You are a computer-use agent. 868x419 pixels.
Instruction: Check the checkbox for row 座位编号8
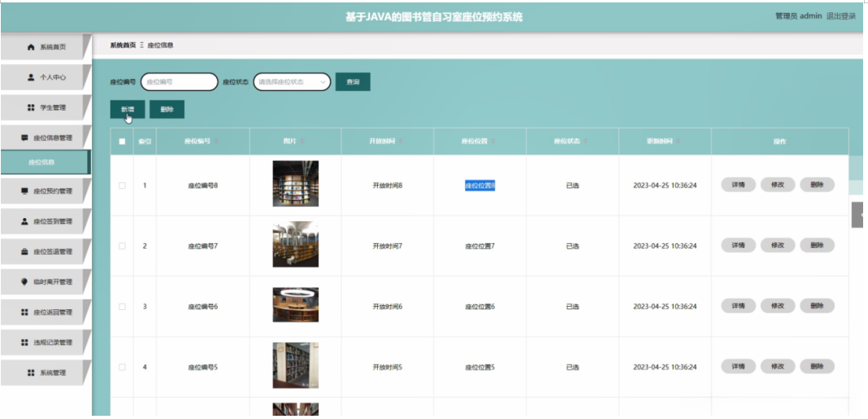(123, 185)
